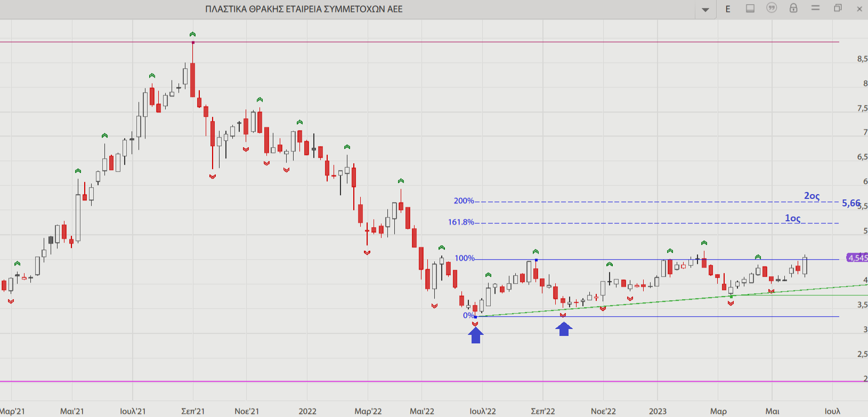Click the 5,66 price annotation

(851, 203)
